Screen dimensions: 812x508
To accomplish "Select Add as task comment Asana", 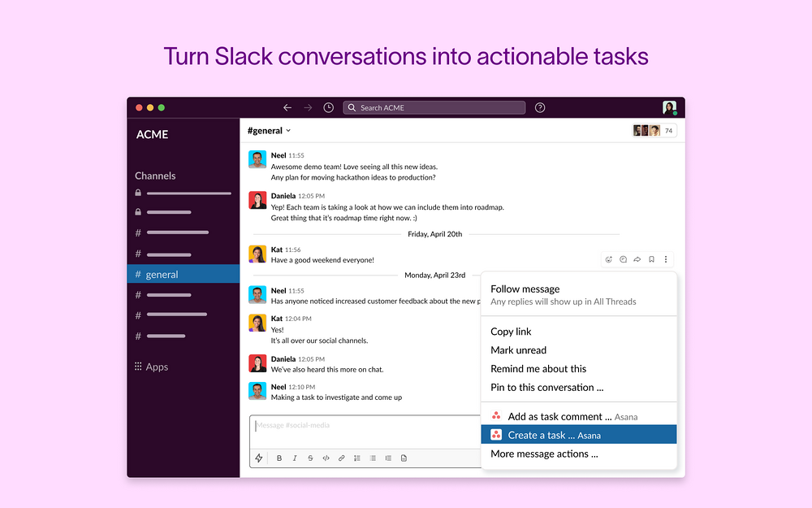I will click(579, 416).
